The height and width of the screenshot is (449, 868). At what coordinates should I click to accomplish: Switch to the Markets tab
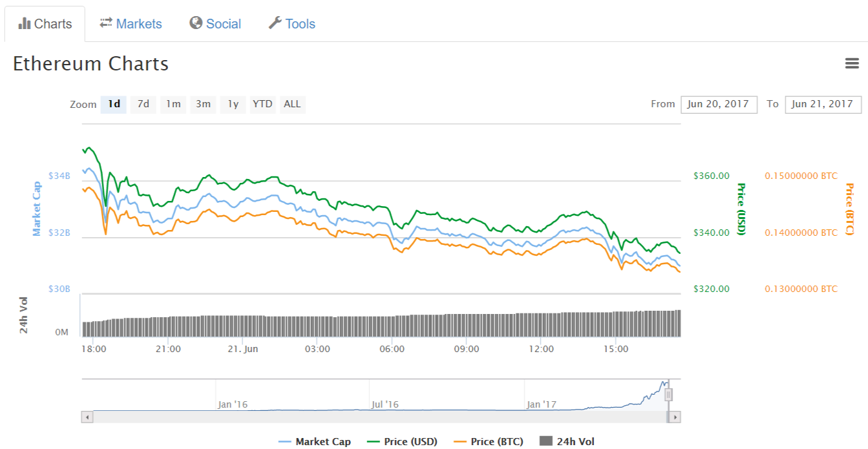point(131,24)
